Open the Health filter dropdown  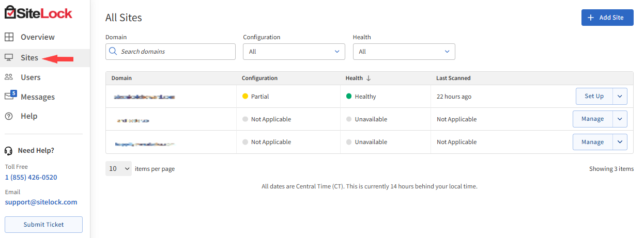pos(404,52)
